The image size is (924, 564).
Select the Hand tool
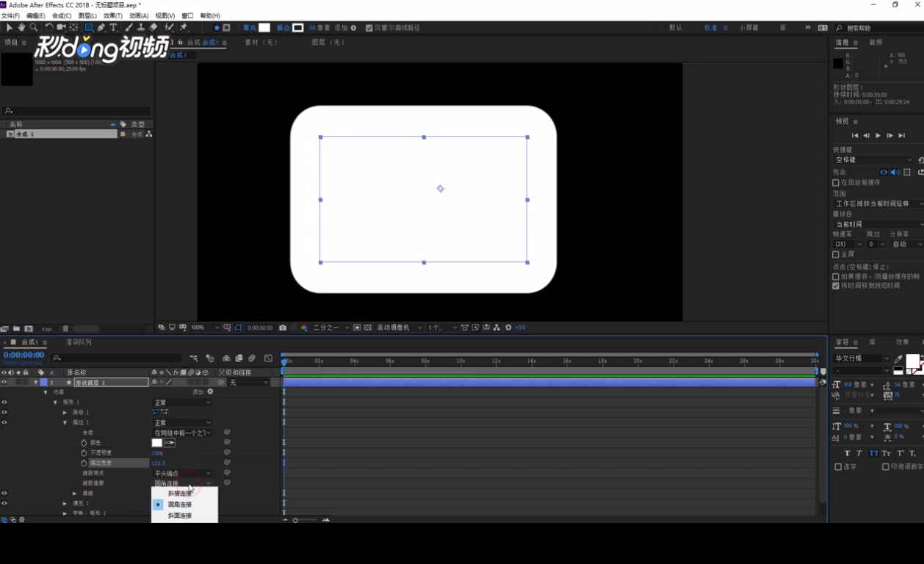point(21,28)
